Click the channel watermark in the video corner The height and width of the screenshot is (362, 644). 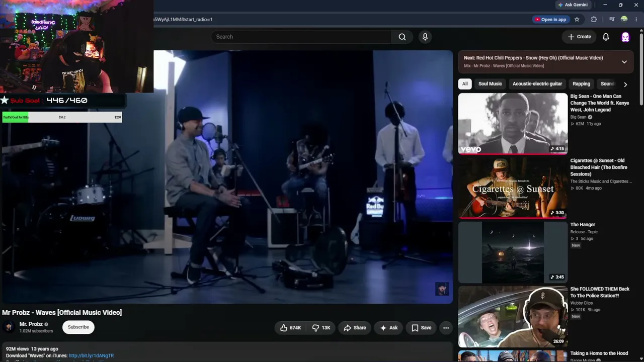click(442, 289)
